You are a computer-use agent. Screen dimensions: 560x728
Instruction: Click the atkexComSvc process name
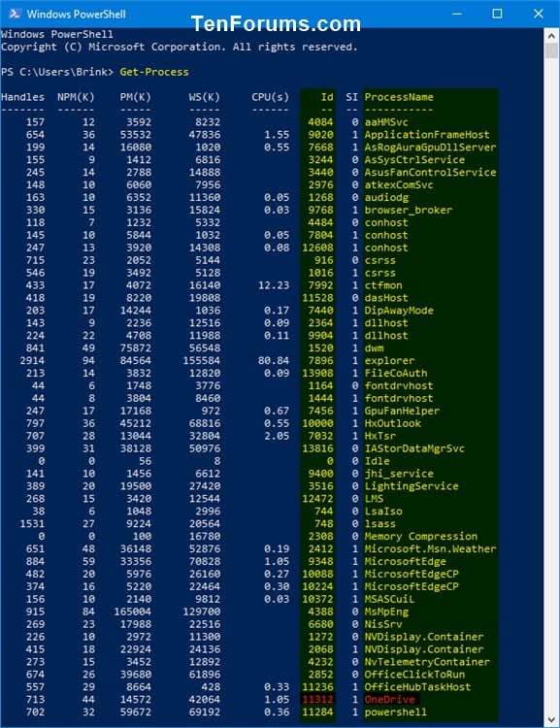coord(399,184)
